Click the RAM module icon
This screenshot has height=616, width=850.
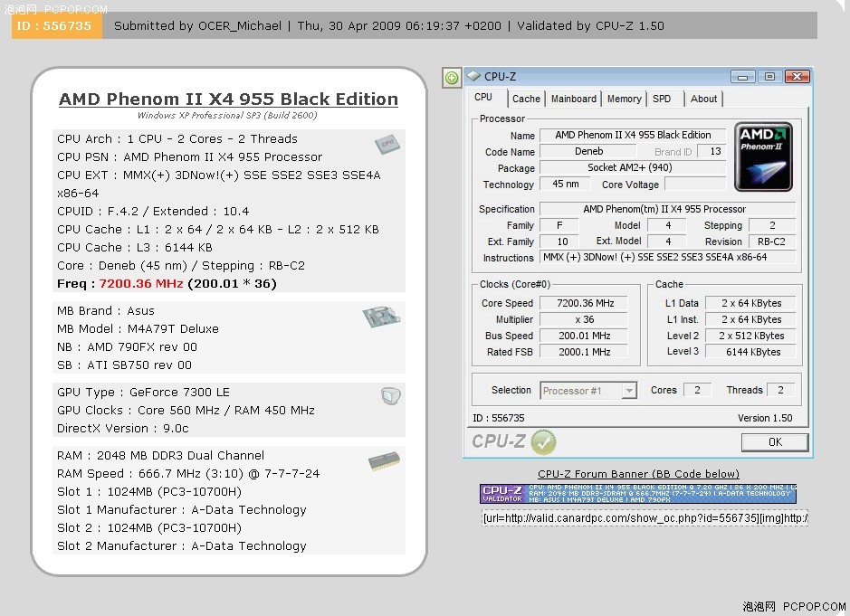[x=385, y=462]
